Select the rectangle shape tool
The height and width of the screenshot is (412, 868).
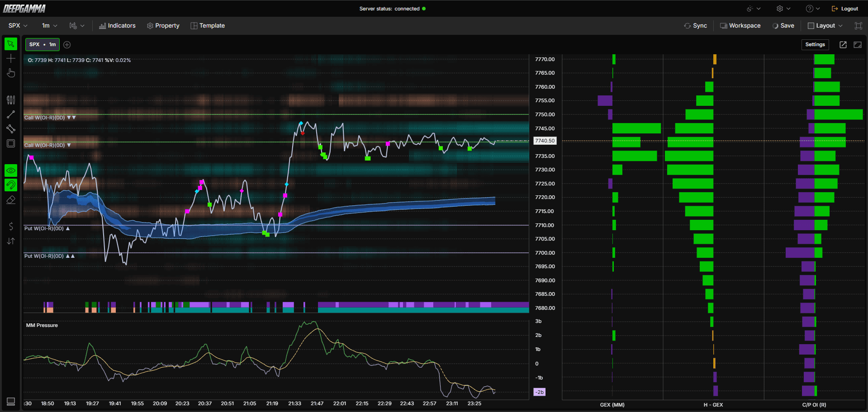pyautogui.click(x=11, y=143)
